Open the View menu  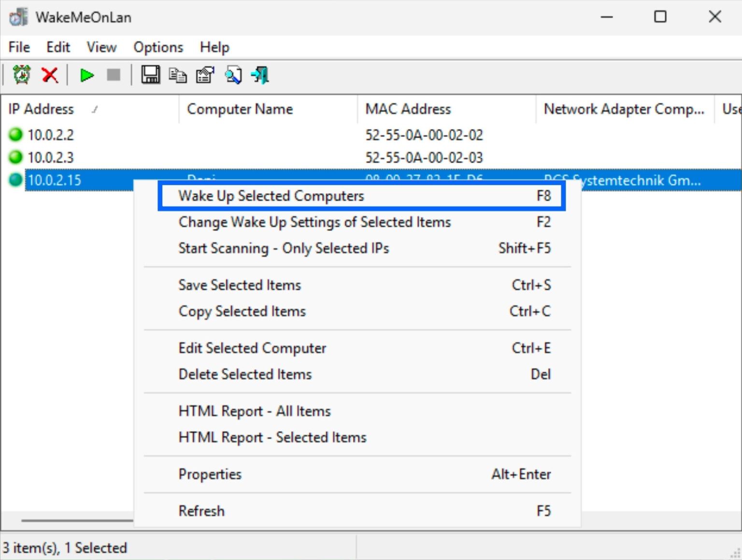coord(101,47)
